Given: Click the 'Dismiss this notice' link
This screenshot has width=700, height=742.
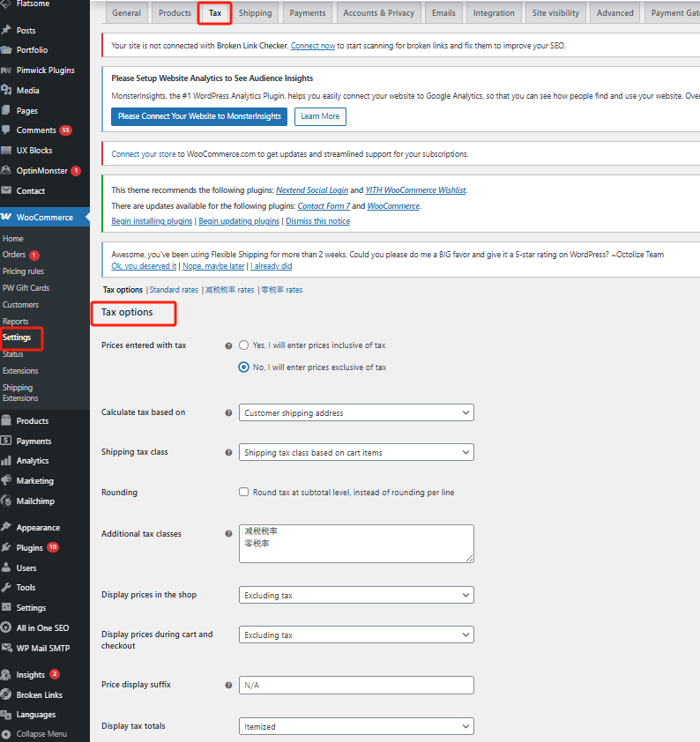Looking at the screenshot, I should click(x=317, y=221).
